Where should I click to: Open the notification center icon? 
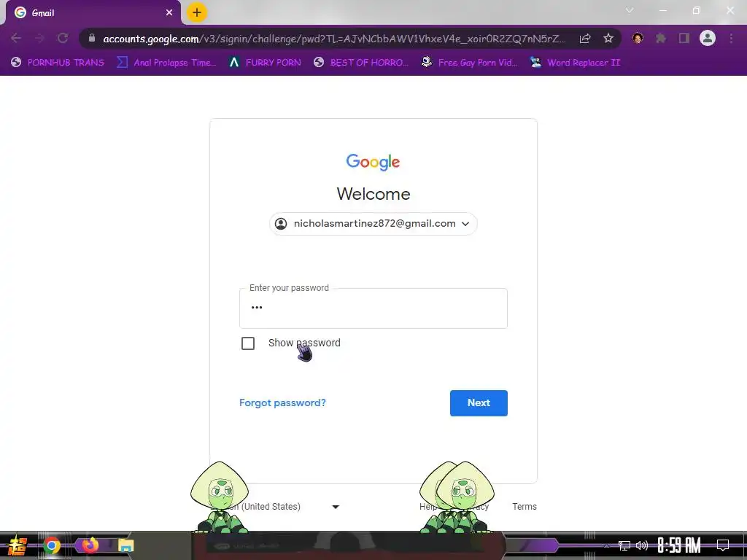(x=723, y=545)
